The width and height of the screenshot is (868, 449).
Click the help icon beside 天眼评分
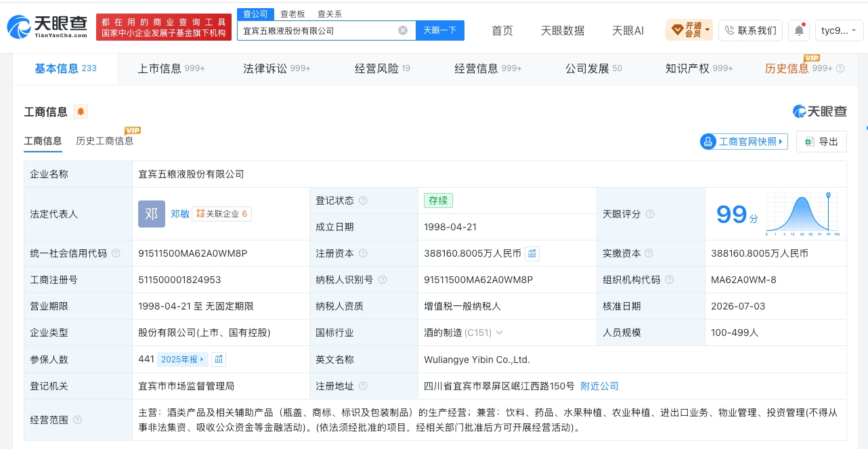650,214
